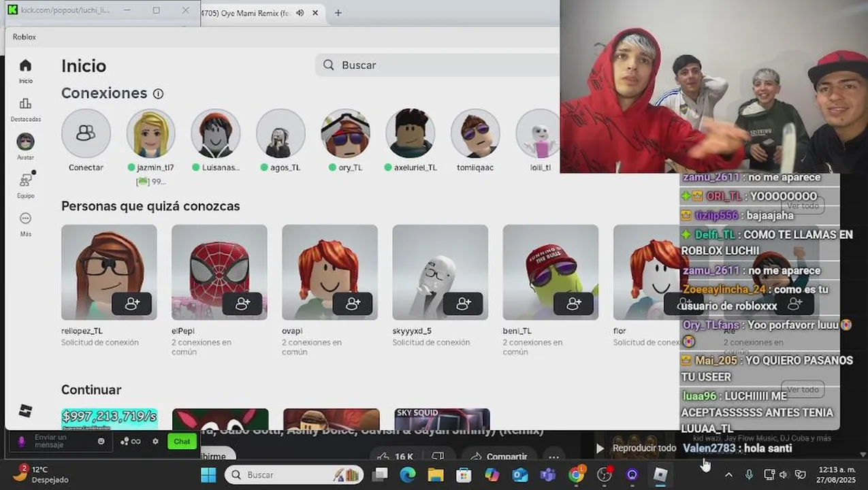
Task: Mute the Oye Mami Remix tab audio
Action: (x=300, y=12)
